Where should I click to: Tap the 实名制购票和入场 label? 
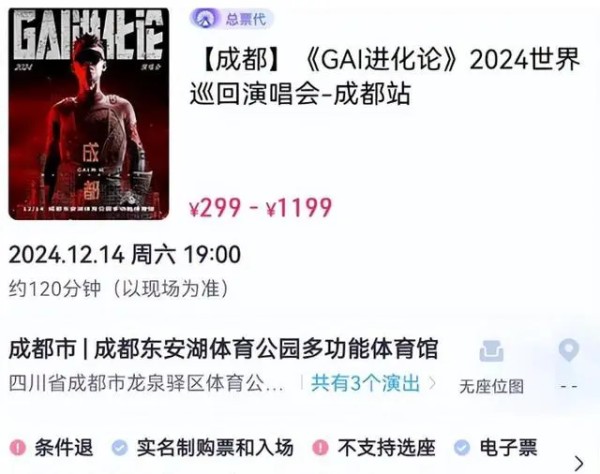click(215, 447)
